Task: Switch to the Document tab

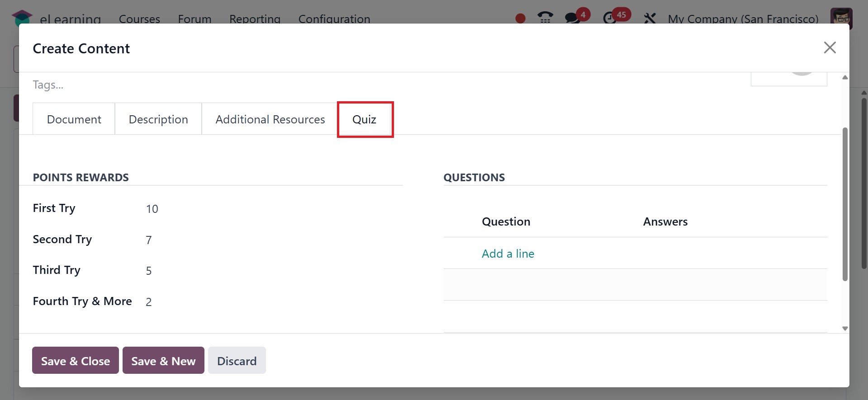Action: click(x=74, y=119)
